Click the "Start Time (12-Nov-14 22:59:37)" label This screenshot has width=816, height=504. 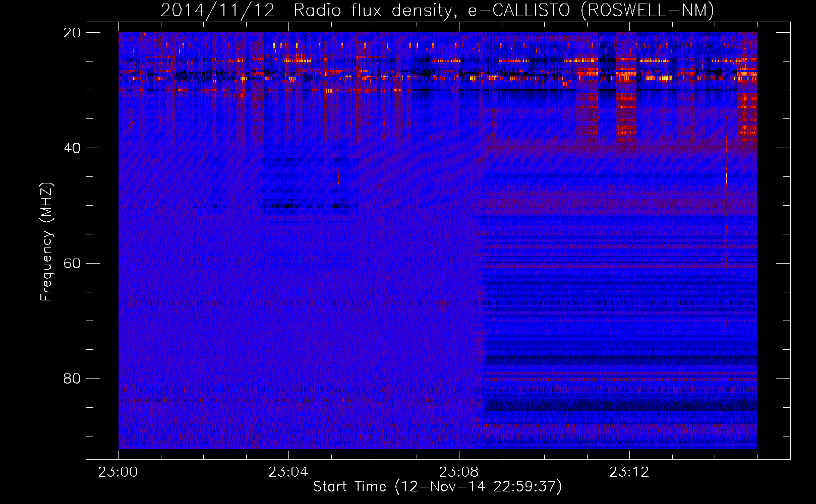coord(437,487)
